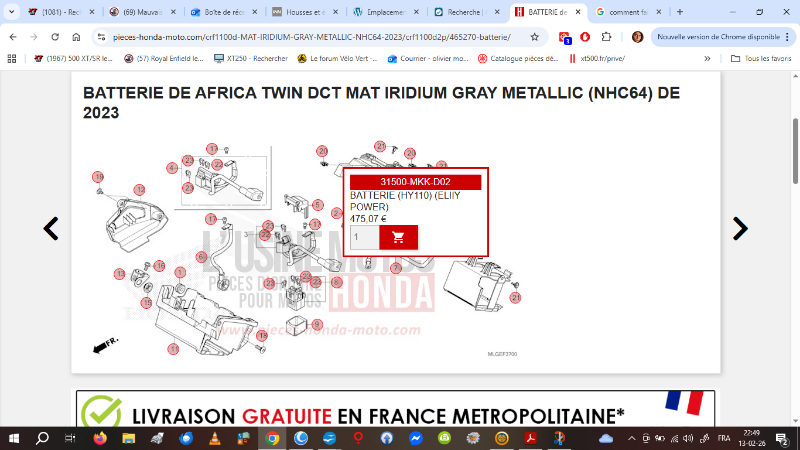
Task: Select part marker 18 on the diagram
Action: tap(262, 335)
